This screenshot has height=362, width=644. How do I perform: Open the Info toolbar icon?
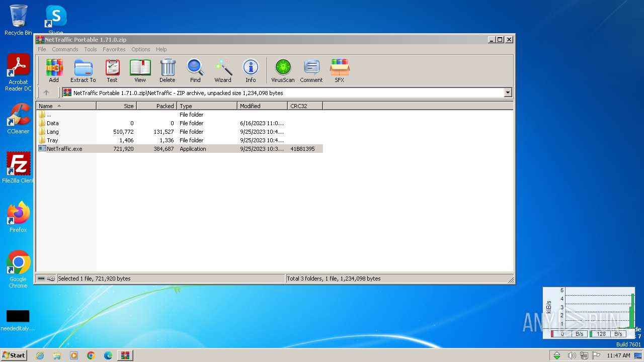pos(251,70)
